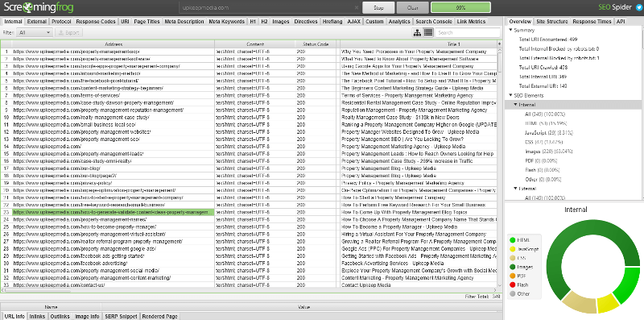The height and width of the screenshot is (320, 644).
Task: Sort by the Status Code column header
Action: 316,44
